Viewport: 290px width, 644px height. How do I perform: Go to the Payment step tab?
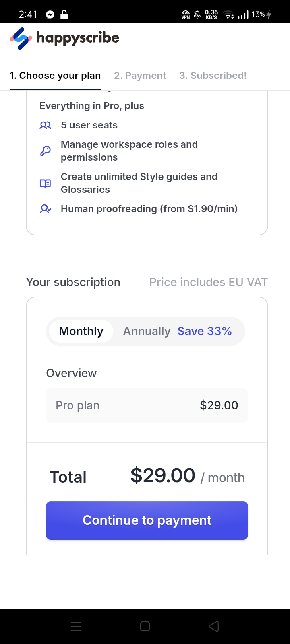pyautogui.click(x=140, y=76)
